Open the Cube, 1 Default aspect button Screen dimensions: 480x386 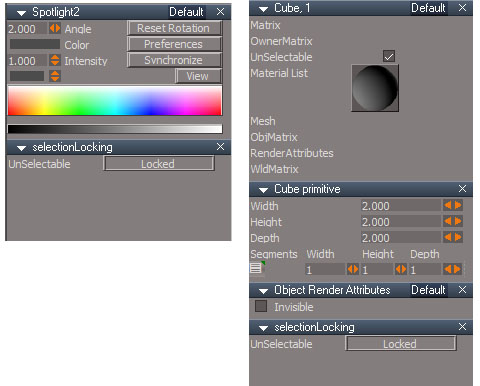(428, 8)
